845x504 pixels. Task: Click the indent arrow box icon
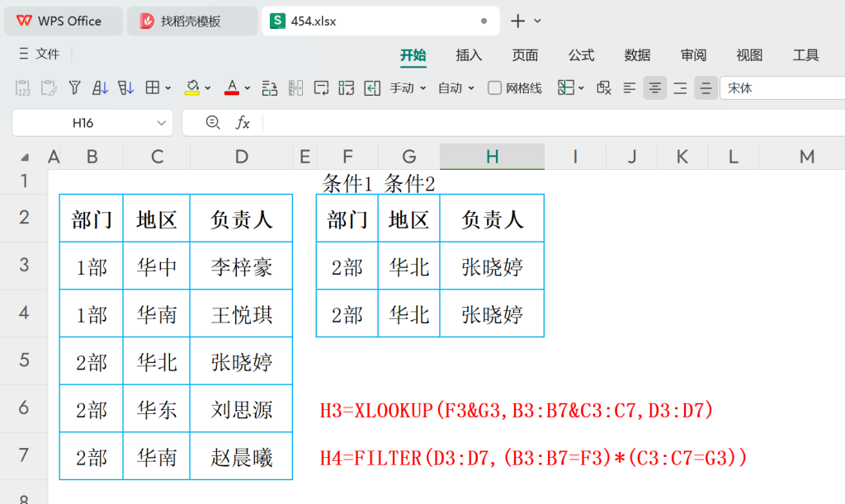tap(372, 87)
